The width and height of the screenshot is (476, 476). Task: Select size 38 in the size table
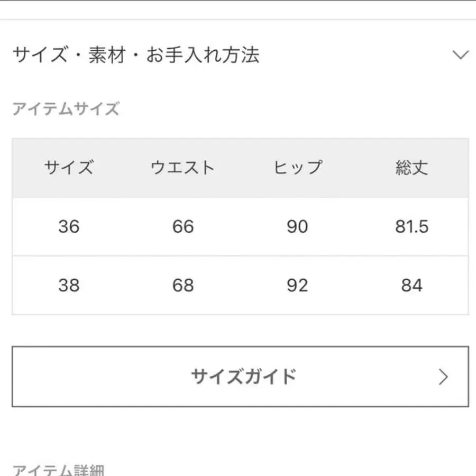[69, 286]
